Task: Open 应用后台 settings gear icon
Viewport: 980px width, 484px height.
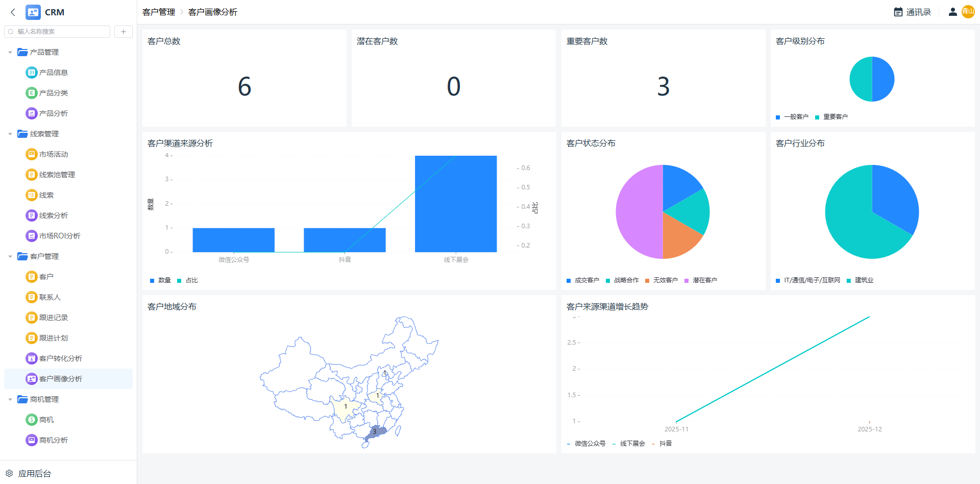Action: click(x=9, y=473)
